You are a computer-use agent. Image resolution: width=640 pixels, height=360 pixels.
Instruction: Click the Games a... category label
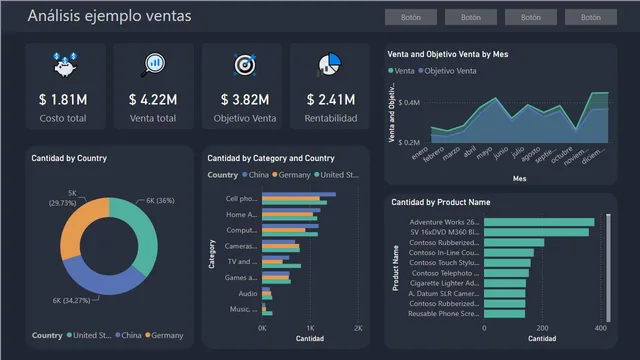pos(241,278)
